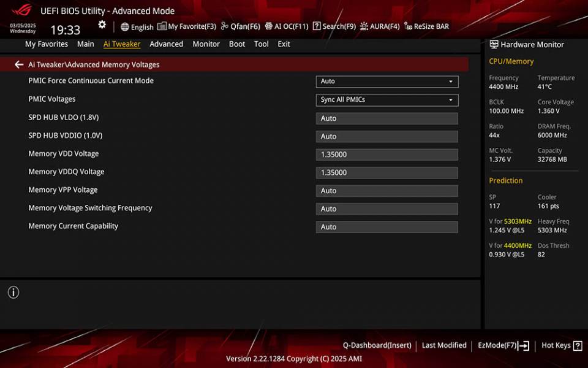Click the settings gear icon near clock
The width and height of the screenshot is (588, 368).
pos(102,25)
